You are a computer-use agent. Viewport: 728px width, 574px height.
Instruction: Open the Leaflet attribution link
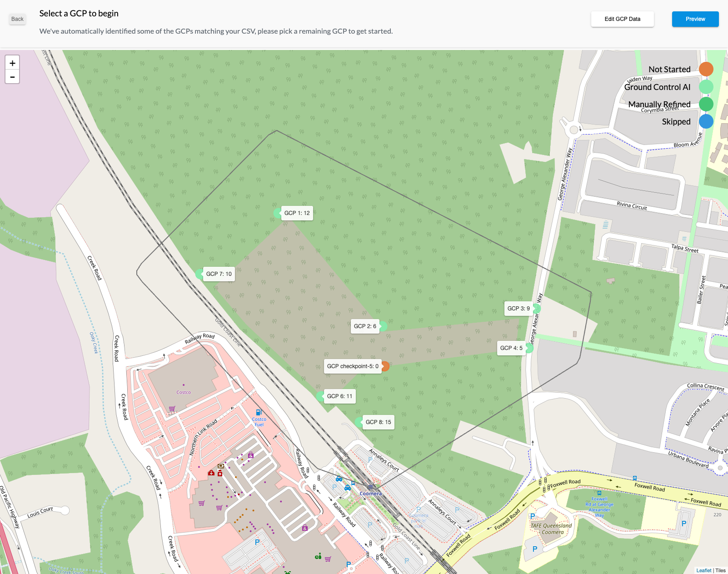click(703, 570)
